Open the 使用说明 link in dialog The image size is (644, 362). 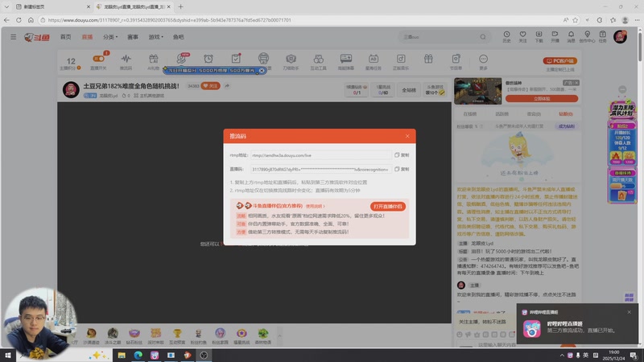point(315,206)
